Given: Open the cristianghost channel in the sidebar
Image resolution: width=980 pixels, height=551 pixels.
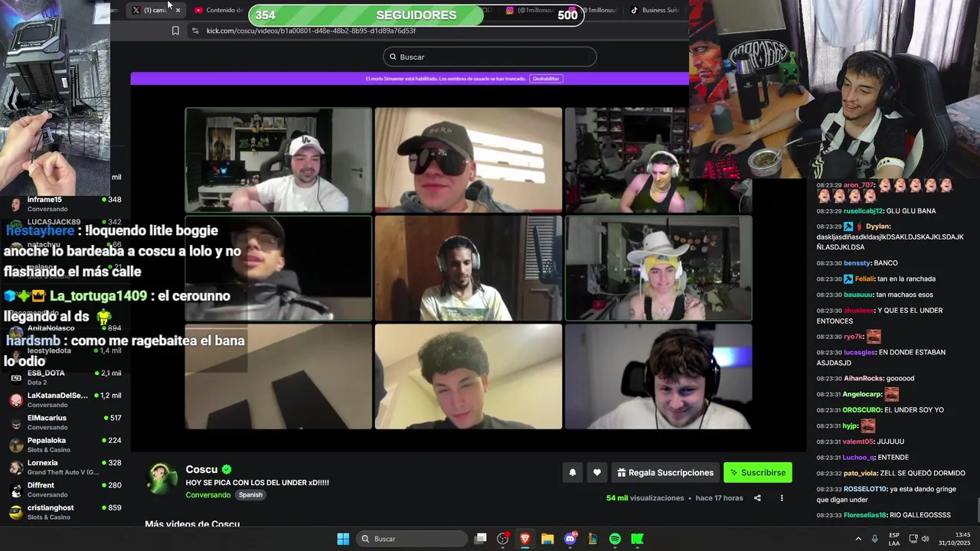Looking at the screenshot, I should [65, 512].
